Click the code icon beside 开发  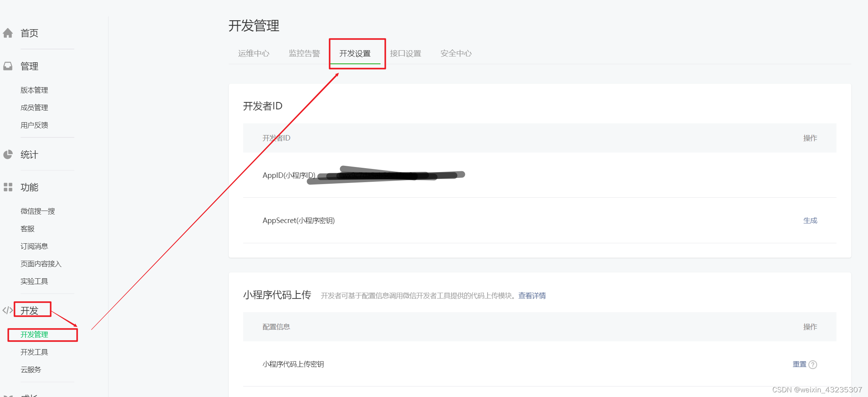tap(8, 310)
